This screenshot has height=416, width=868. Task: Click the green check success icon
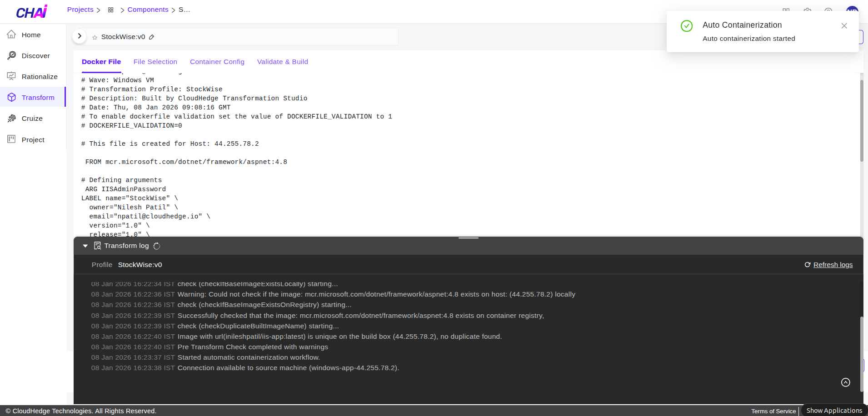[687, 26]
